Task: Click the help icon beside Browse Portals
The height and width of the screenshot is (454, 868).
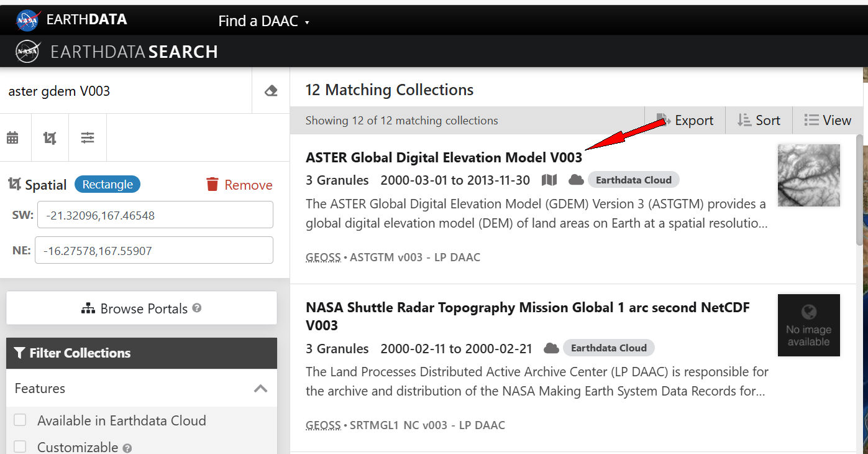Action: (x=197, y=308)
